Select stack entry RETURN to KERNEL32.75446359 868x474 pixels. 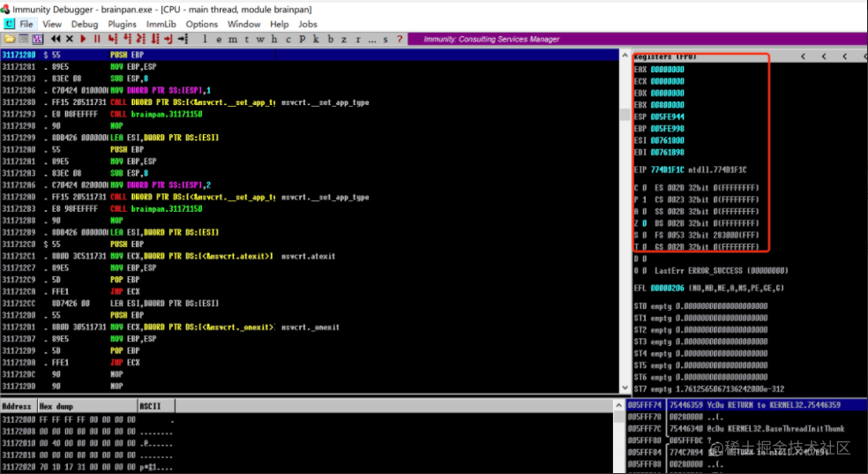(x=747, y=405)
